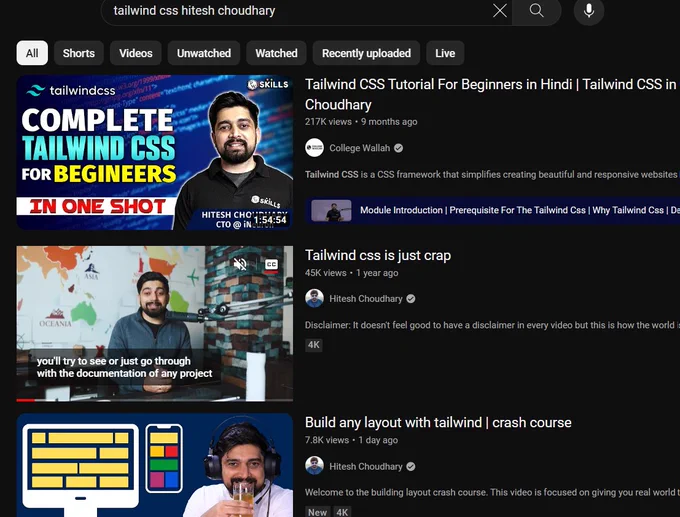Click the 4K badge under 'just crap' video
The image size is (680, 517).
[x=314, y=345]
